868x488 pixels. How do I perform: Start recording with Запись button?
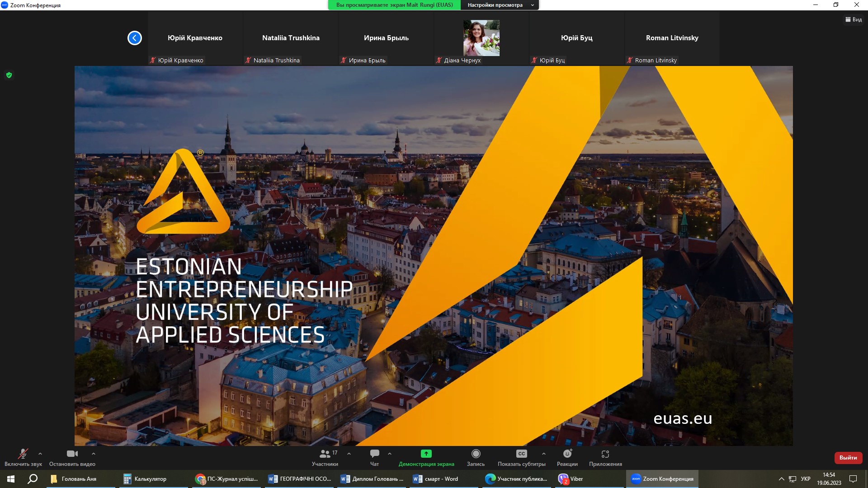pyautogui.click(x=476, y=458)
